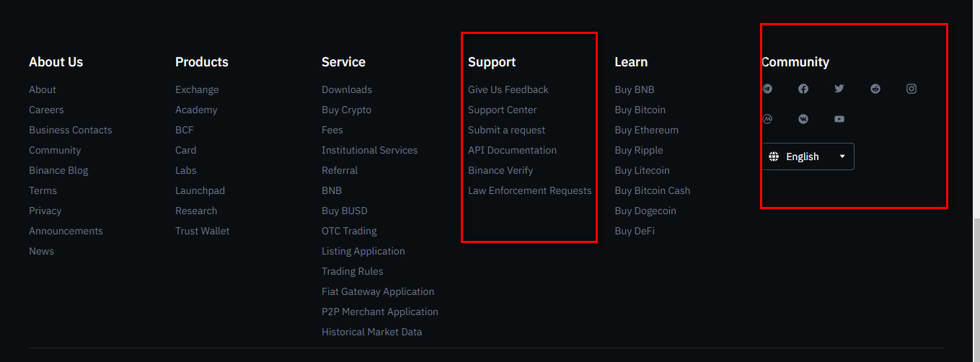Click the Buy Dogecoin link

[x=645, y=211]
